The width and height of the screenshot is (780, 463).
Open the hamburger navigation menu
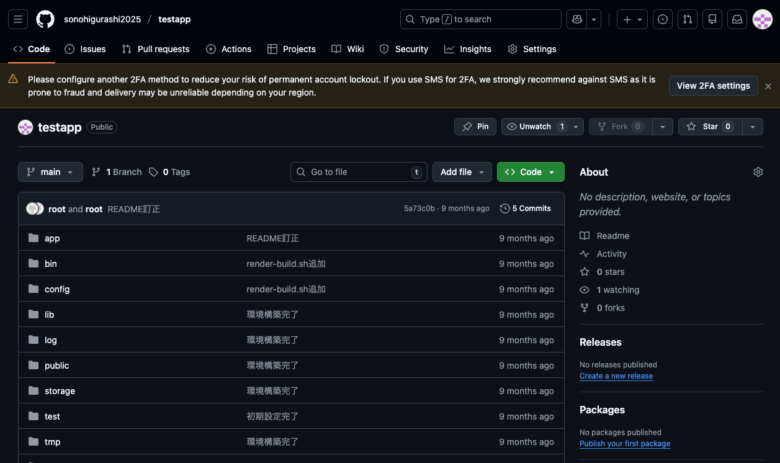tap(19, 19)
